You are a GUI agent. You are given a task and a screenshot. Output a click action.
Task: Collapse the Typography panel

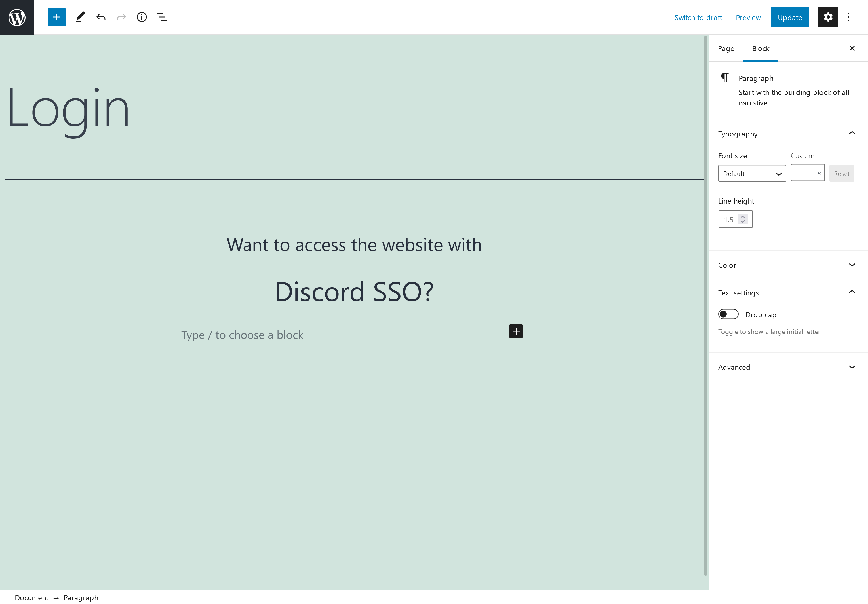(788, 134)
